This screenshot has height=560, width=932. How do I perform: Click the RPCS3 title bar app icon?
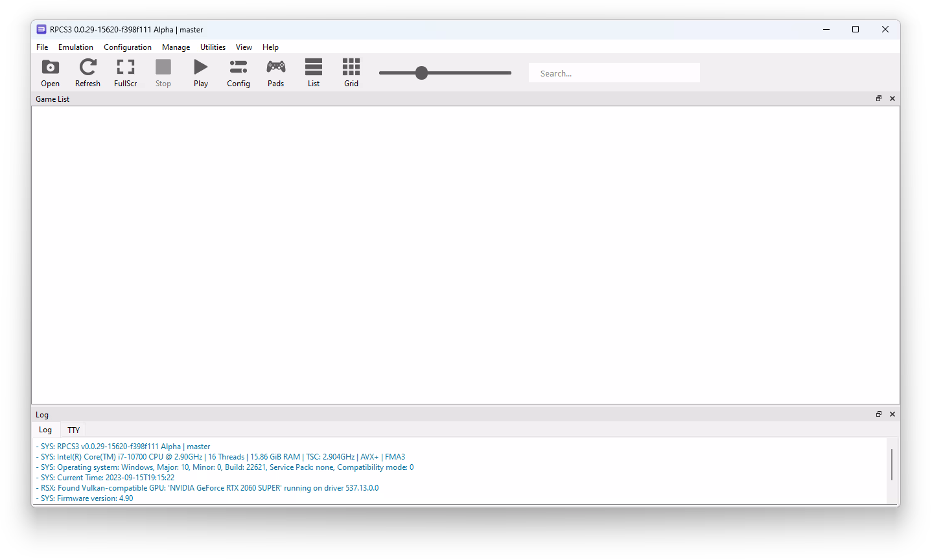(x=41, y=29)
